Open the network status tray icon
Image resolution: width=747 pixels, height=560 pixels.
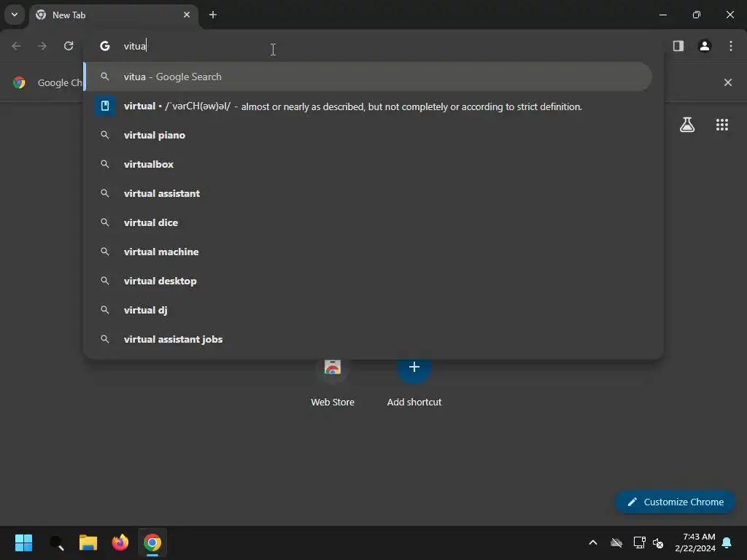click(x=639, y=542)
